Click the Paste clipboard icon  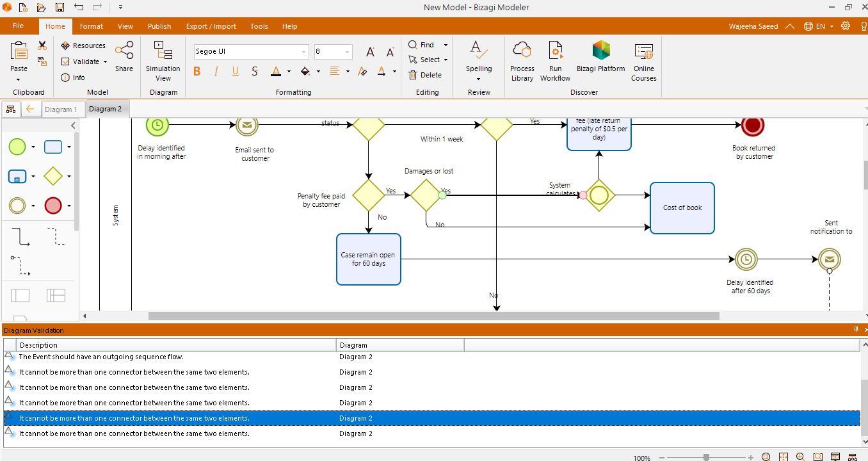point(19,51)
